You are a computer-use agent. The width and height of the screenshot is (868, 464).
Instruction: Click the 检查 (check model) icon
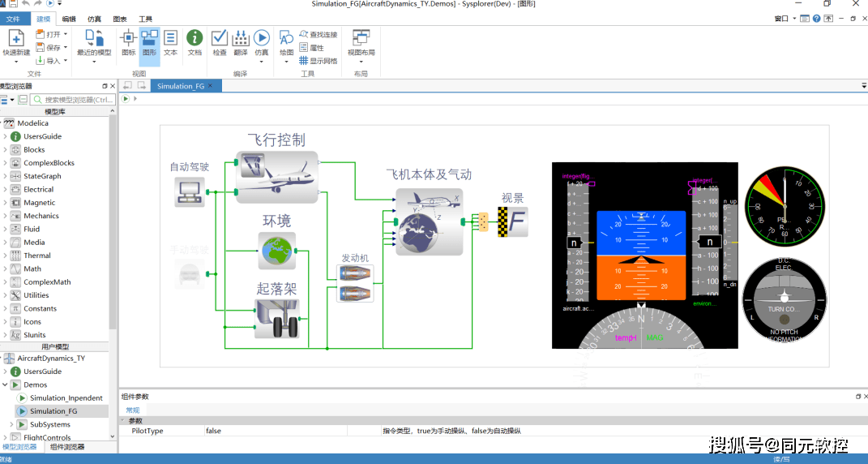click(x=220, y=42)
